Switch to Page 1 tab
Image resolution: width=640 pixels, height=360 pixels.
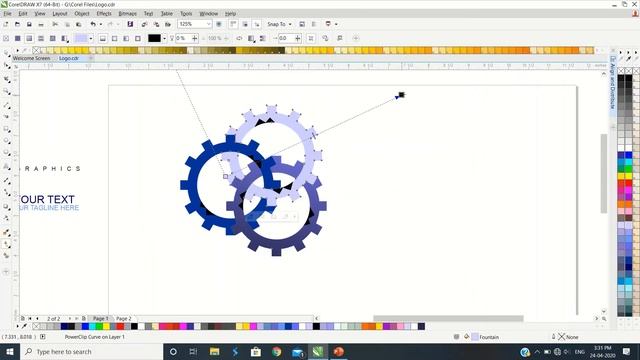tap(100, 318)
